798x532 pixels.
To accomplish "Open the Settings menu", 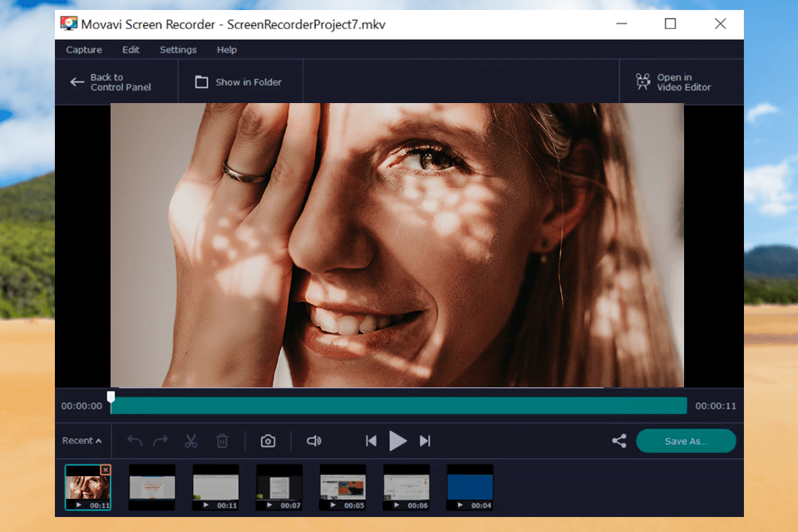I will coord(177,49).
